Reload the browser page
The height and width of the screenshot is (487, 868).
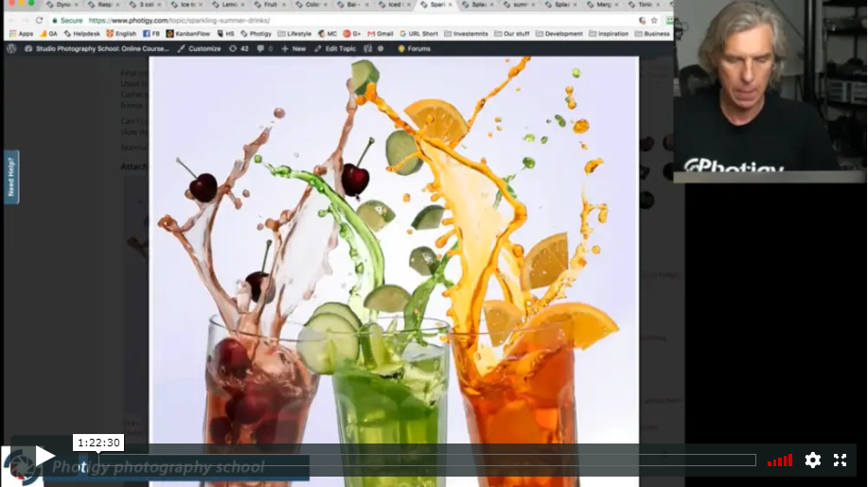click(40, 21)
